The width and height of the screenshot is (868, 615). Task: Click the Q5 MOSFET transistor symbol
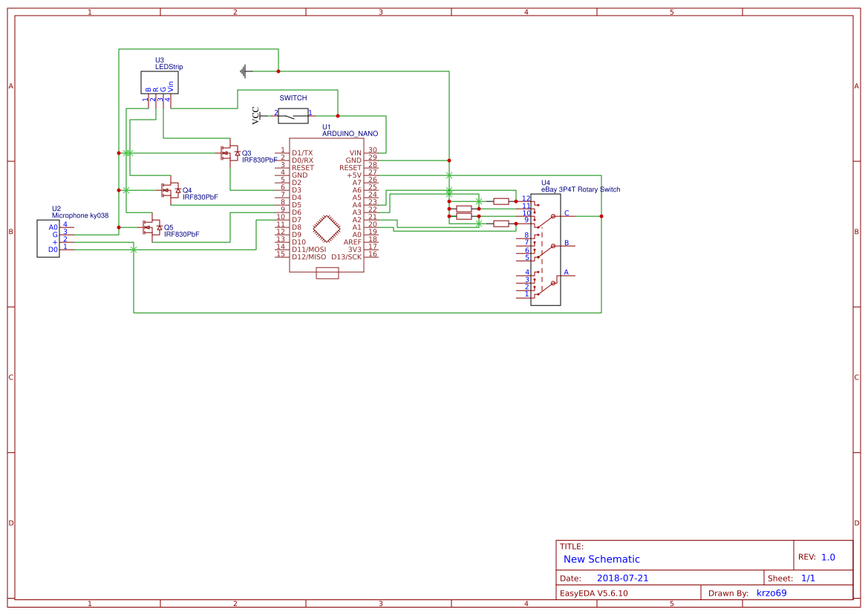pos(151,227)
